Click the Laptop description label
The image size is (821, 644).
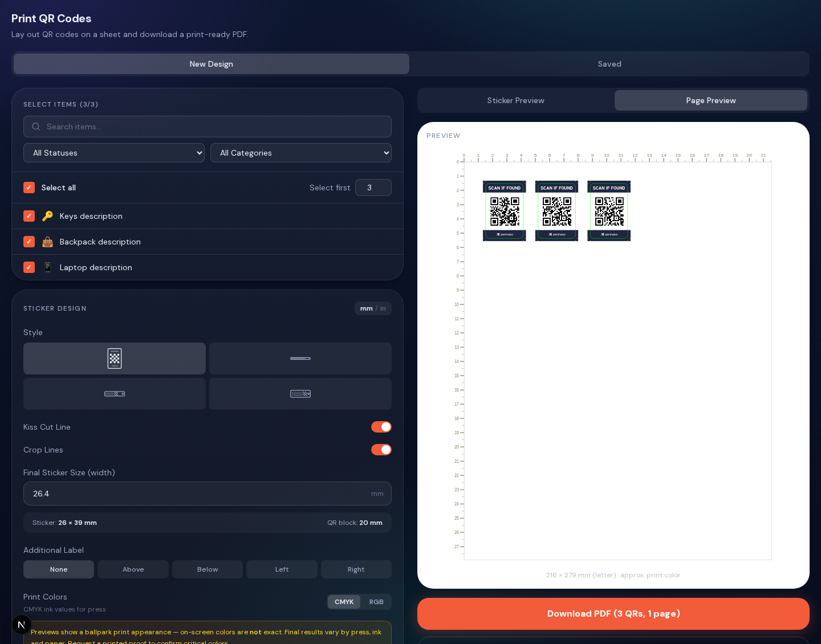click(x=96, y=267)
